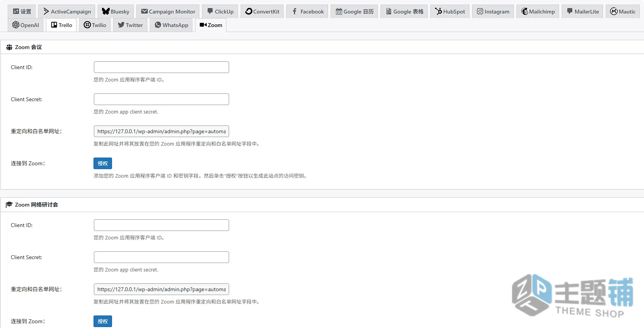Click the Instagram camera icon
Image resolution: width=644 pixels, height=329 pixels.
point(480,12)
